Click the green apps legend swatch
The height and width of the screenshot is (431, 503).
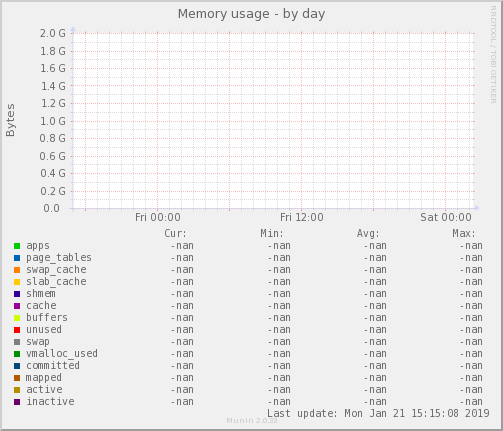(17, 246)
